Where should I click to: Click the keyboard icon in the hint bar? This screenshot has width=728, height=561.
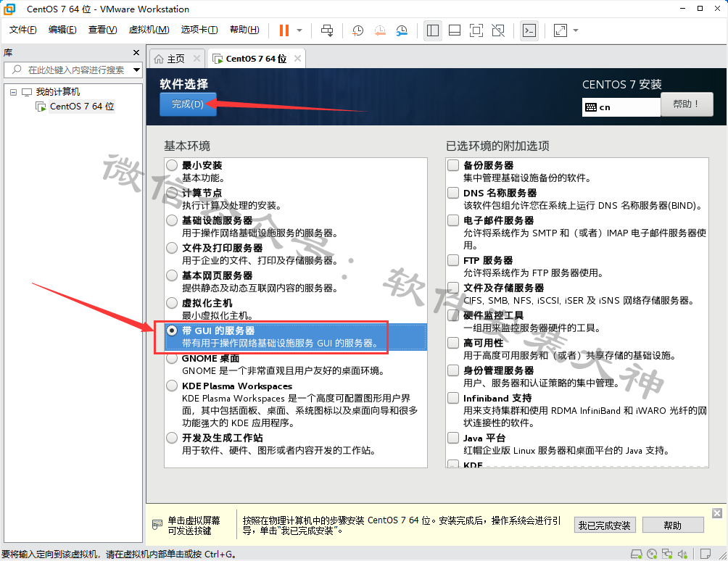coord(157,525)
